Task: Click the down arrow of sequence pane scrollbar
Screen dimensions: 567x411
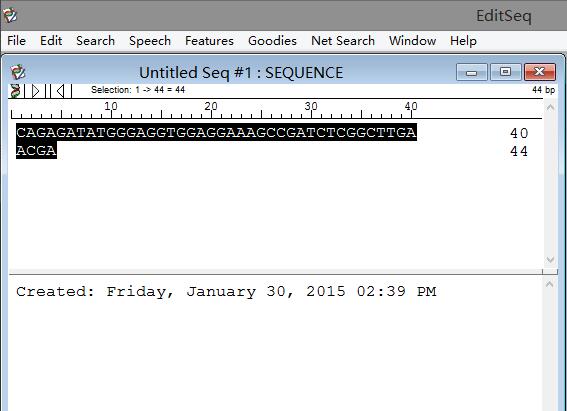Action: click(550, 260)
